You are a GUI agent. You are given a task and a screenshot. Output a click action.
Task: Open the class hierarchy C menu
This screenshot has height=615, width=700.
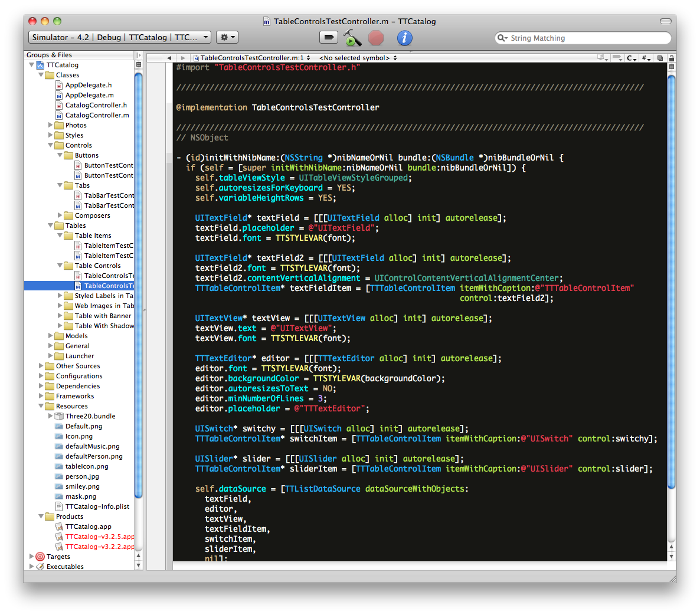click(632, 58)
